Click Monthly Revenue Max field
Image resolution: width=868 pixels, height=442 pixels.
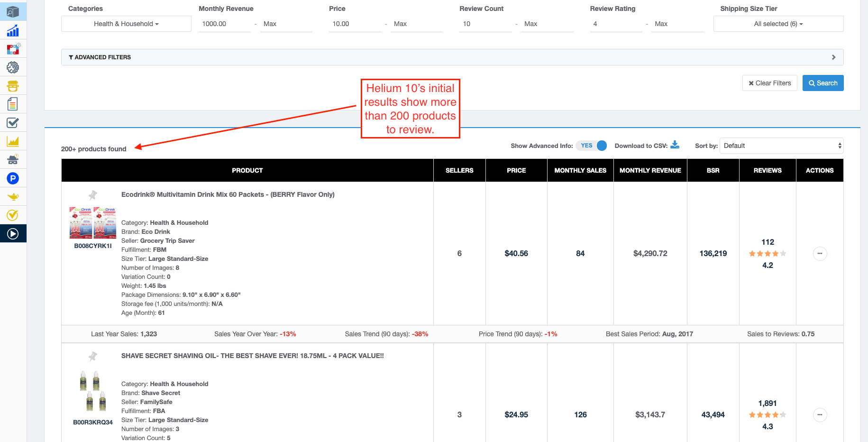[286, 24]
